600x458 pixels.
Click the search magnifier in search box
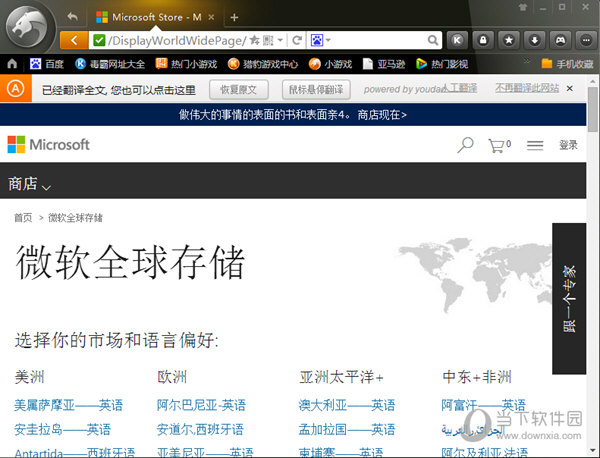click(x=432, y=40)
